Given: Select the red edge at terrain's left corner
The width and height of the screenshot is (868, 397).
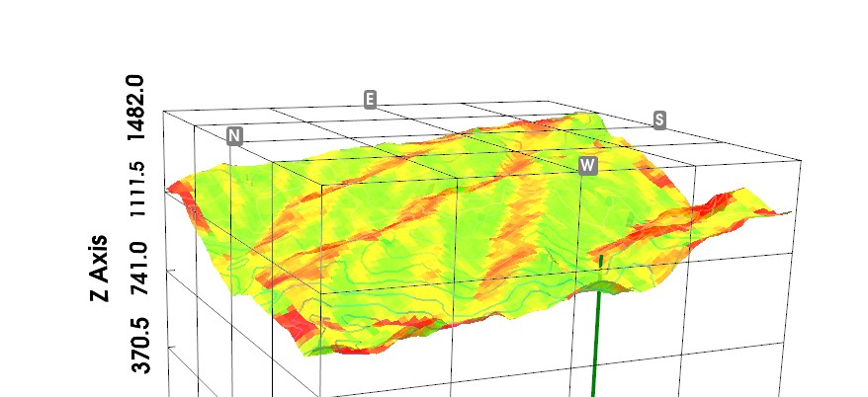Looking at the screenshot, I should 179,189.
